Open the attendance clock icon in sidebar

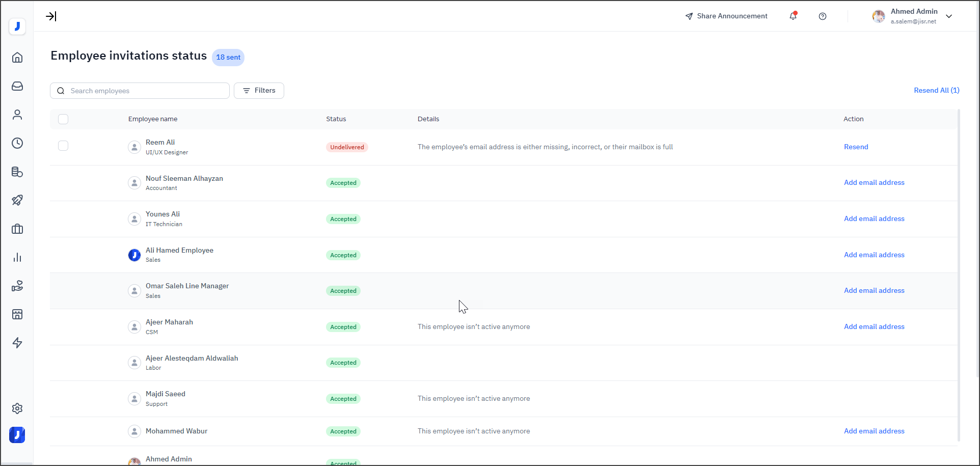pyautogui.click(x=17, y=143)
